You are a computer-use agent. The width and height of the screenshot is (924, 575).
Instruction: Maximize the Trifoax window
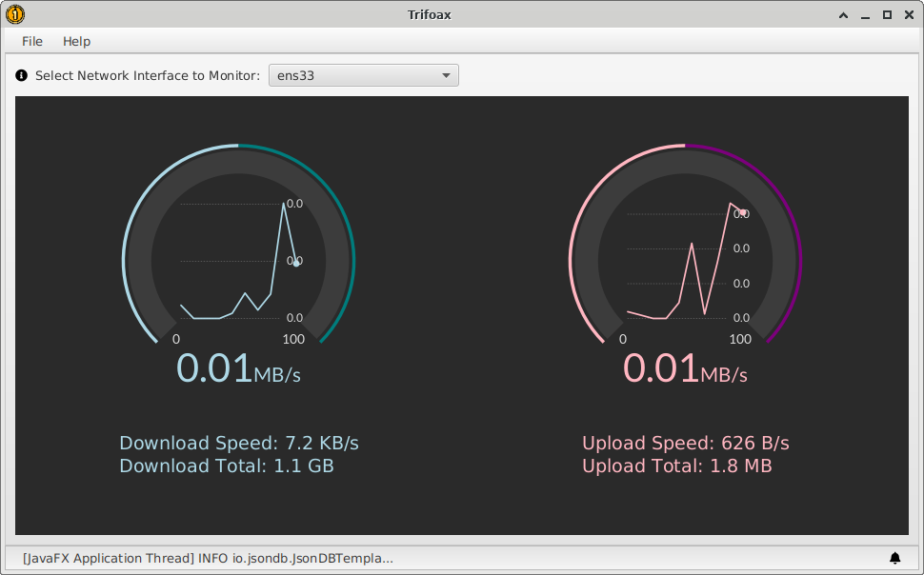[887, 14]
